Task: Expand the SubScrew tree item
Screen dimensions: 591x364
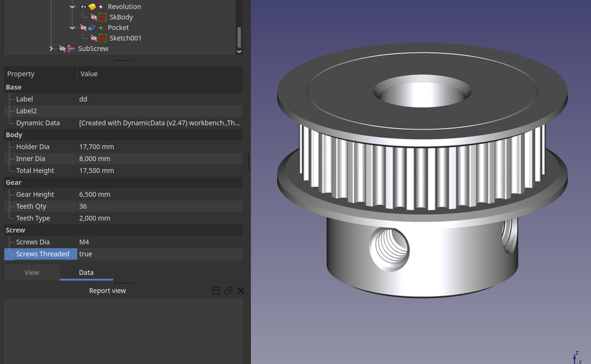Action: click(52, 48)
